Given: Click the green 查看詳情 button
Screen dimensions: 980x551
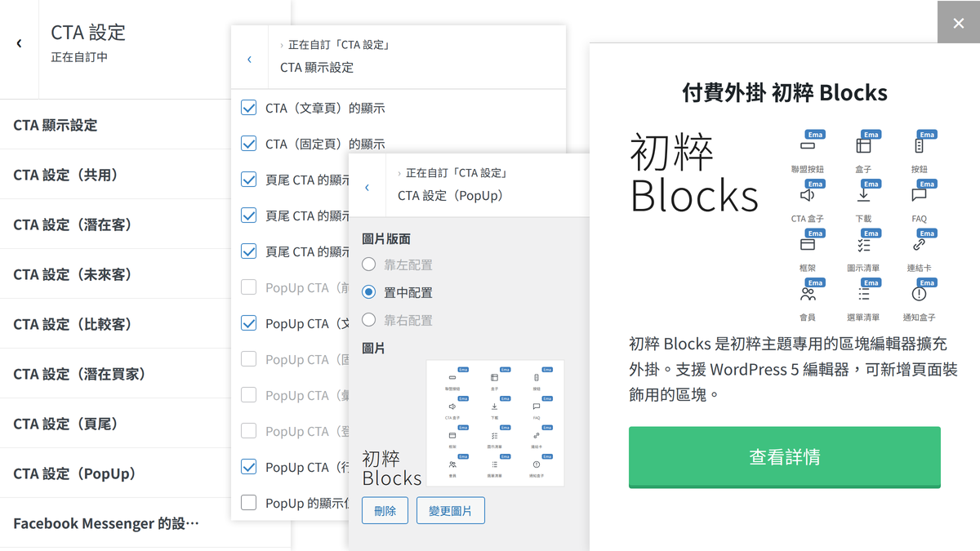Looking at the screenshot, I should click(x=785, y=457).
